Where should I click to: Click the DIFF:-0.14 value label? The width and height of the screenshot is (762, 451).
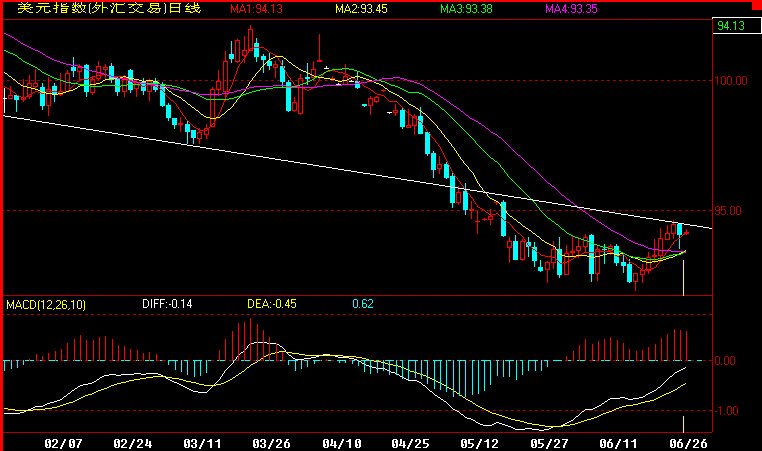pos(167,303)
